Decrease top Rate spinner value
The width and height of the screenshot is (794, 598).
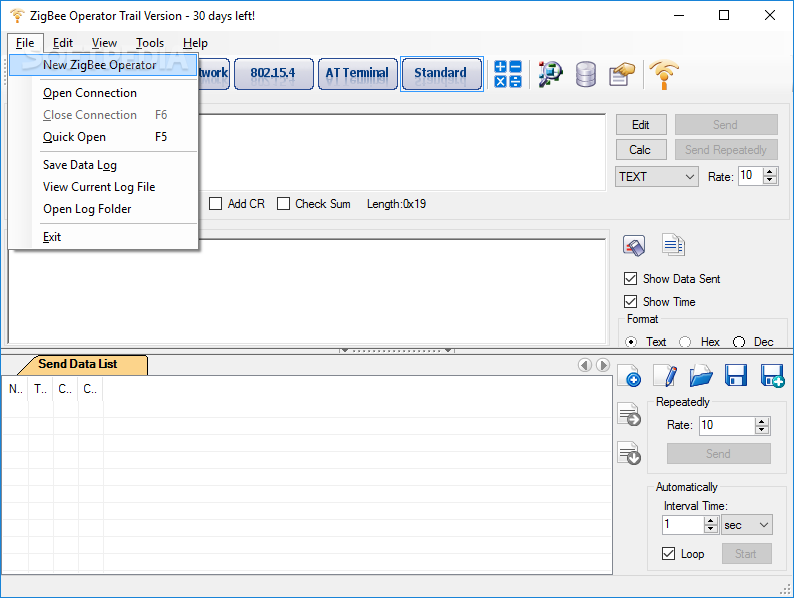770,180
